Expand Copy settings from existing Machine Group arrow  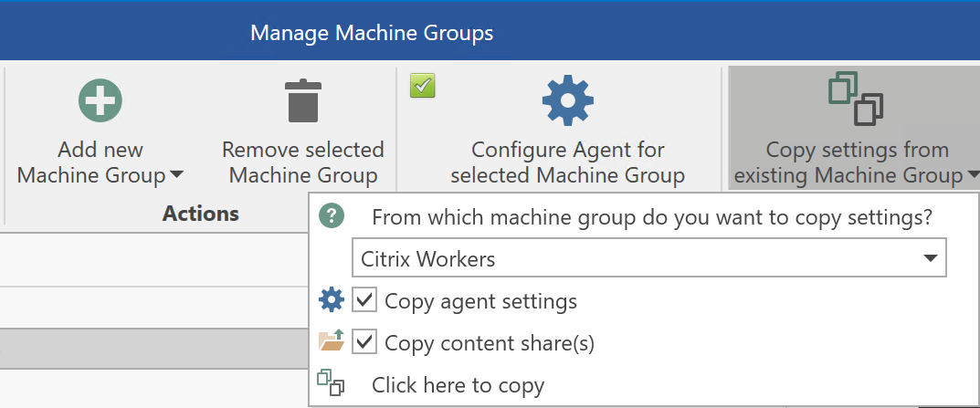point(973,175)
